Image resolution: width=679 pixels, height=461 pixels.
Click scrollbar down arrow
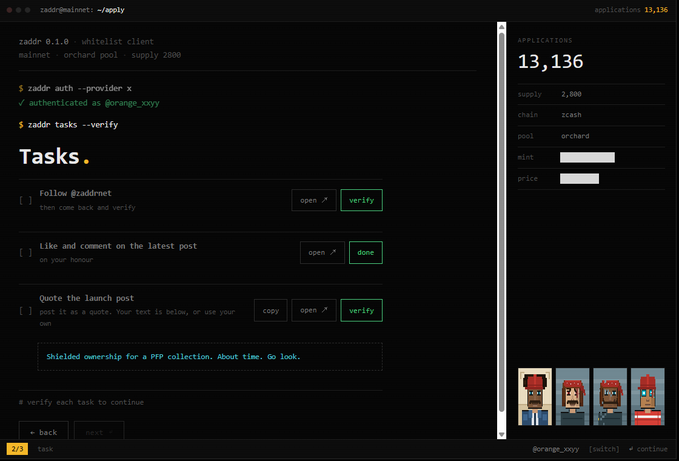(501, 434)
